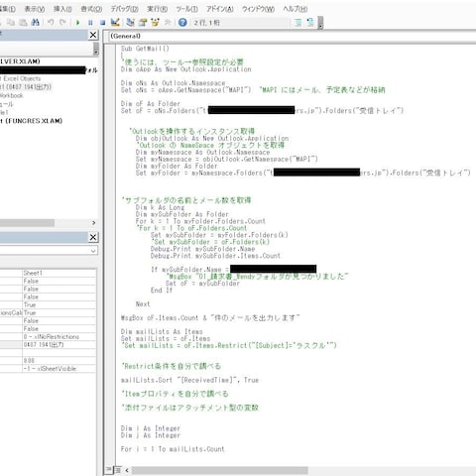The height and width of the screenshot is (476, 476).
Task: Click the 0407 1941出力 property value
Action: [x=59, y=344]
